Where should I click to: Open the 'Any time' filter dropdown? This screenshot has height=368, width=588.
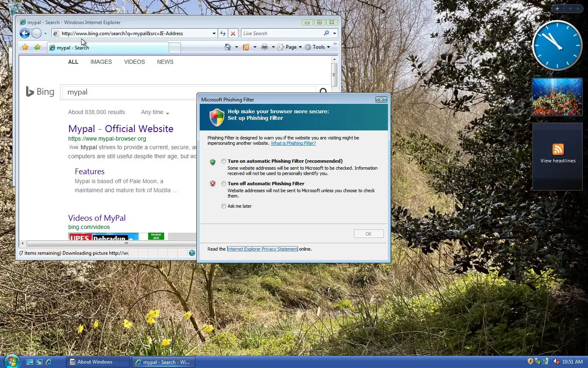pos(155,112)
